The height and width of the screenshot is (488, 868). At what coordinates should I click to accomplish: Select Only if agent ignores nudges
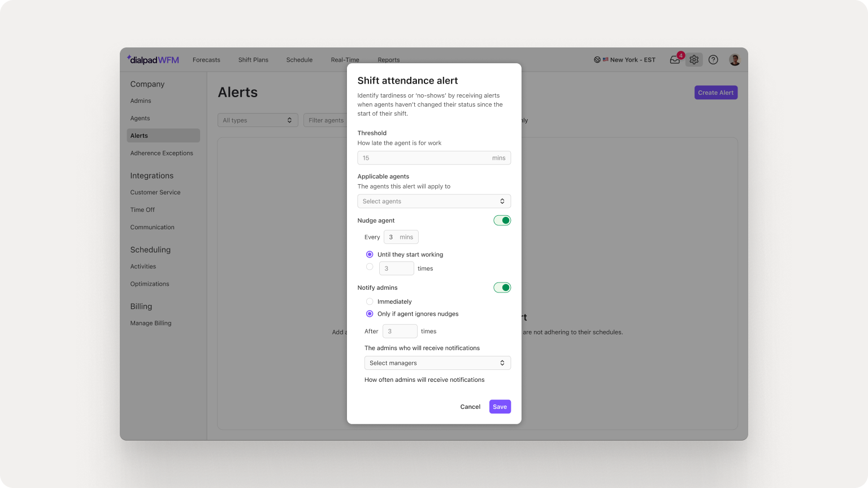tap(370, 313)
